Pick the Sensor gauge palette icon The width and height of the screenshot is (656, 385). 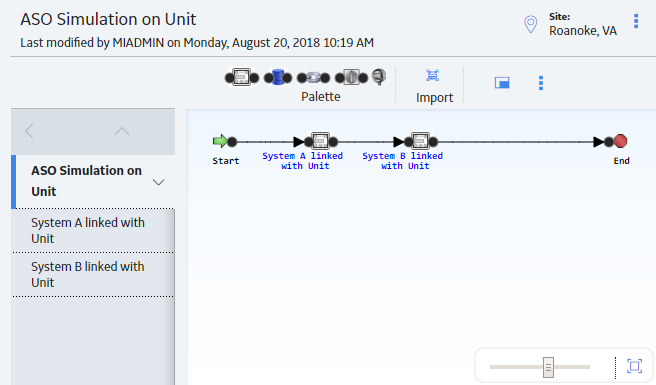379,77
